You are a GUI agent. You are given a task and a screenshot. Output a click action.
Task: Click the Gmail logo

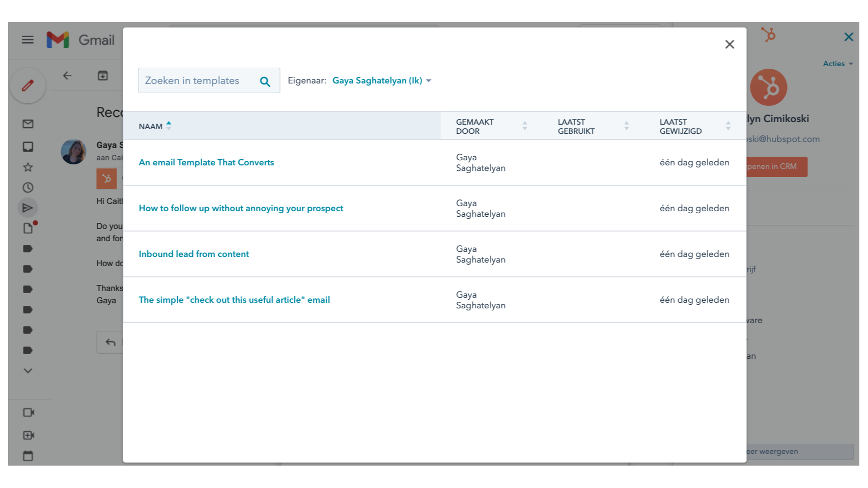click(x=80, y=40)
